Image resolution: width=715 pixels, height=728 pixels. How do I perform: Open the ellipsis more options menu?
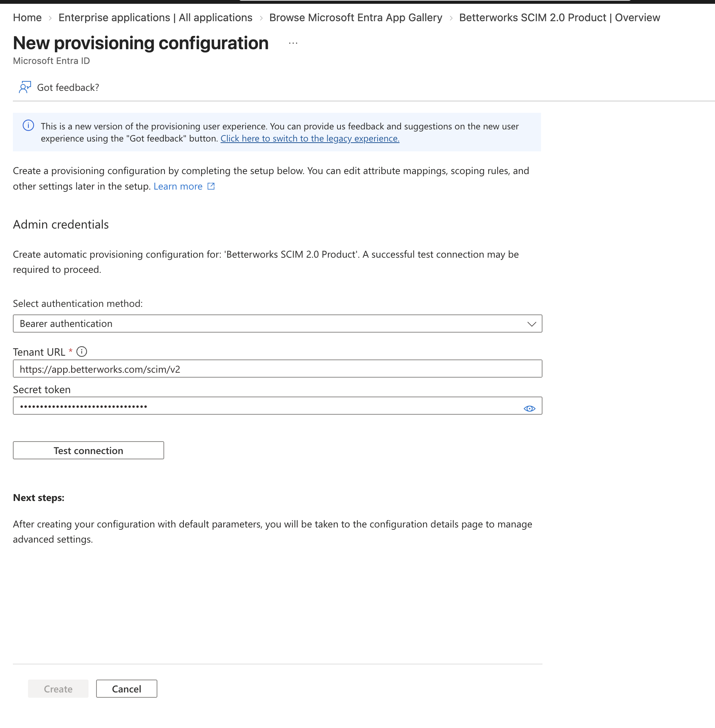click(x=293, y=44)
